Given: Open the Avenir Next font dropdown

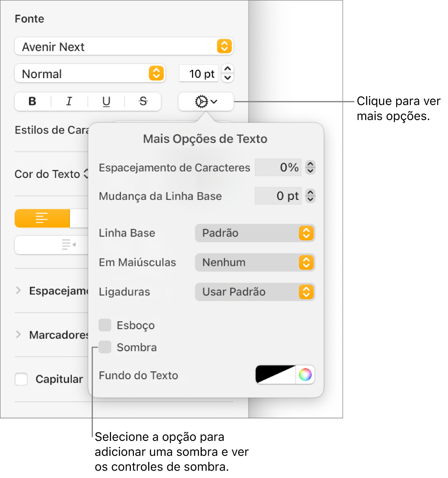Looking at the screenshot, I should tap(124, 47).
